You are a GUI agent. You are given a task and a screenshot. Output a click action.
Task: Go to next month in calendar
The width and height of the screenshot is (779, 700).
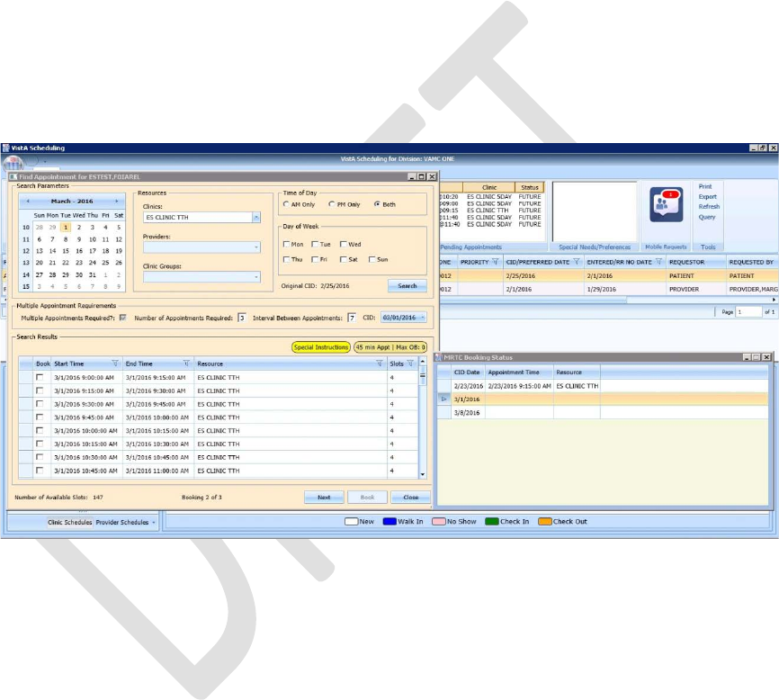pyautogui.click(x=117, y=202)
